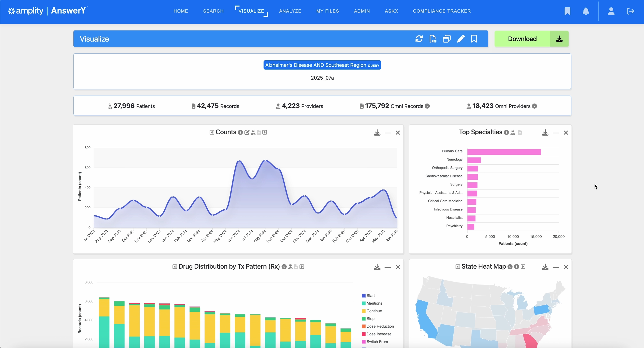Export the dashboard as PDF
The width and height of the screenshot is (644, 348).
point(433,39)
